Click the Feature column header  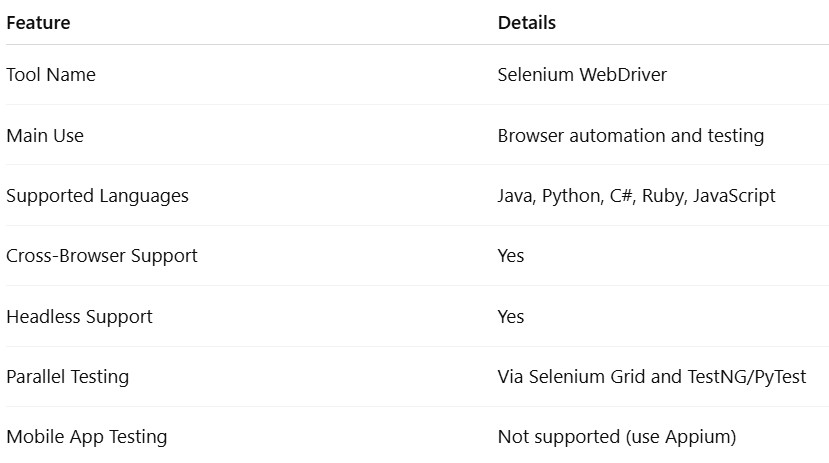point(38,23)
